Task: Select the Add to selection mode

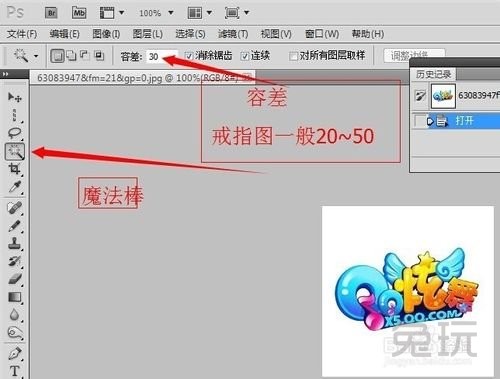Action: pyautogui.click(x=71, y=55)
